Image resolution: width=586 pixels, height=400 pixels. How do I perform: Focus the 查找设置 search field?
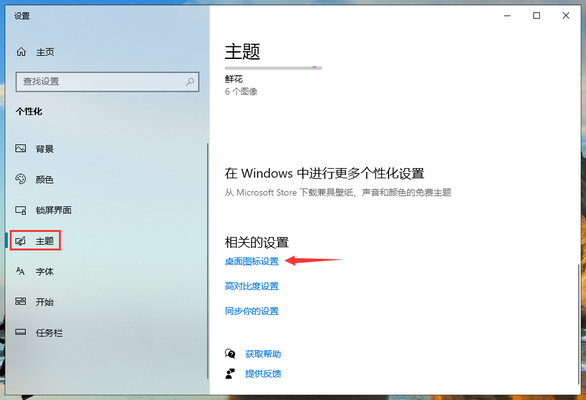pos(107,81)
